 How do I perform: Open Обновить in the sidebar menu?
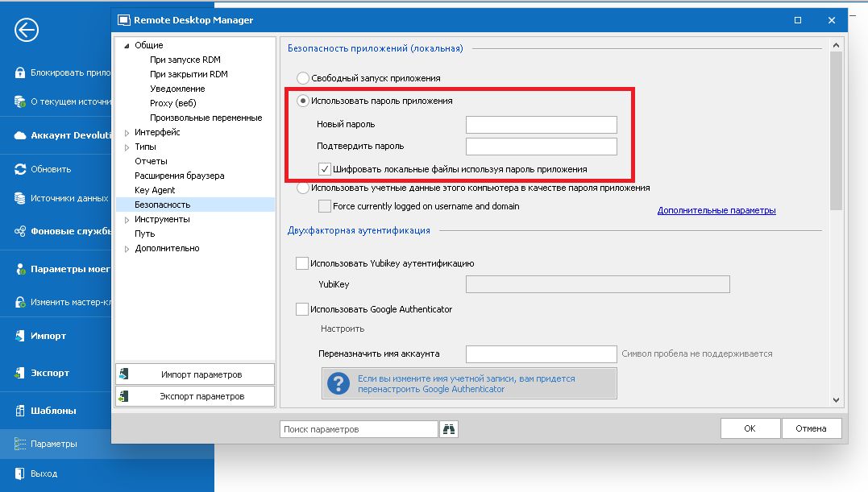[x=51, y=169]
